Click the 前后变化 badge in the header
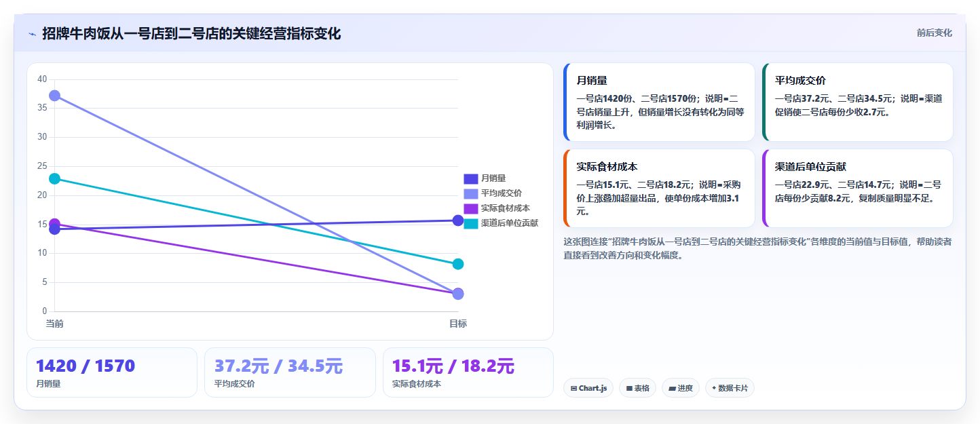Image resolution: width=980 pixels, height=424 pixels. click(934, 33)
